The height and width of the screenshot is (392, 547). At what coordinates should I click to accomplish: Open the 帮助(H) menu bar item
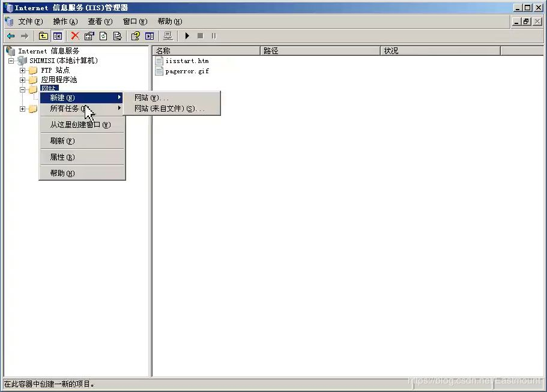tap(170, 22)
